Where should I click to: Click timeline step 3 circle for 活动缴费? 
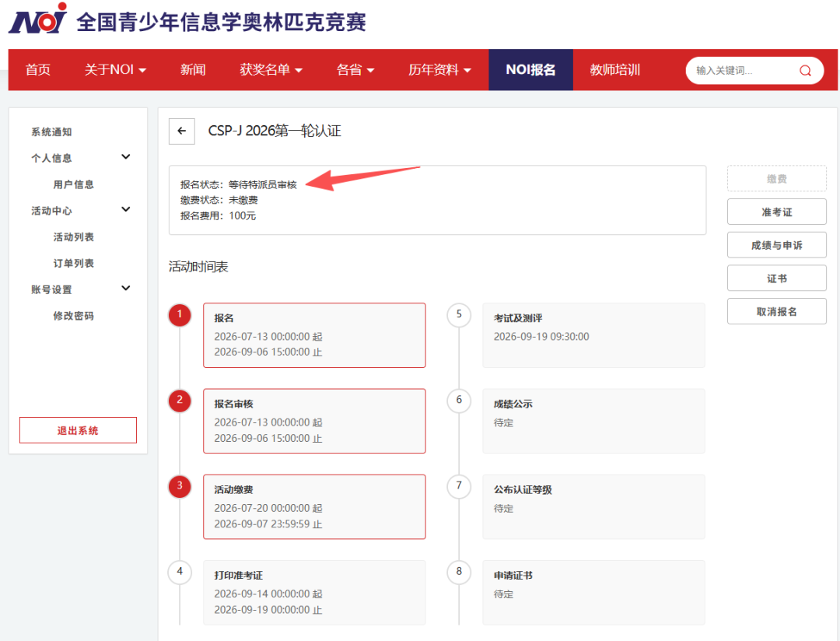click(x=180, y=485)
